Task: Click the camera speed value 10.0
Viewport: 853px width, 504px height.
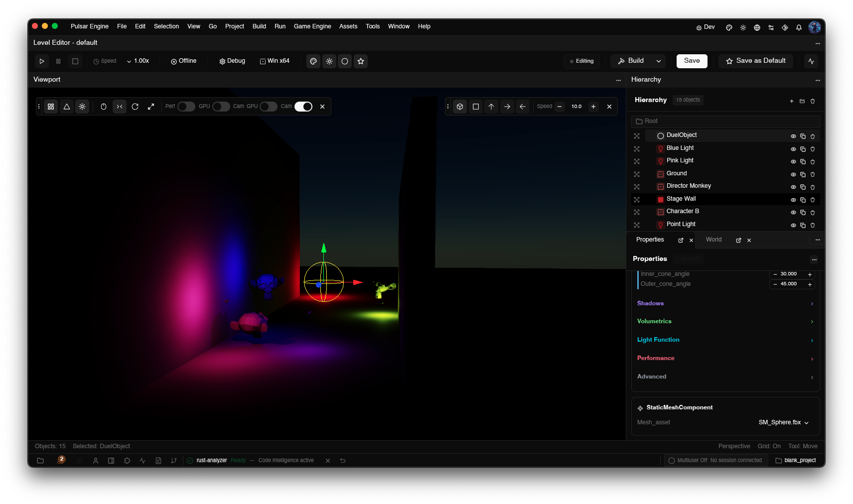Action: [x=576, y=107]
